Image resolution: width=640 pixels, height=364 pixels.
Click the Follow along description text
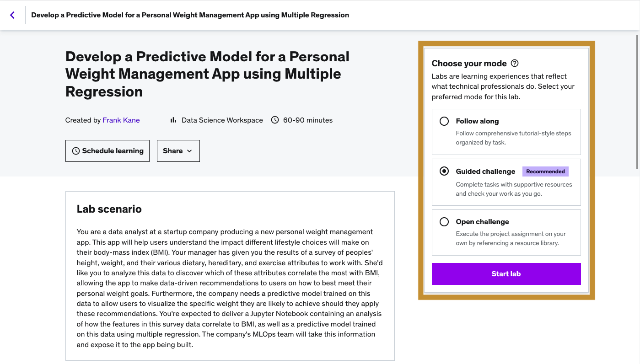click(x=513, y=138)
